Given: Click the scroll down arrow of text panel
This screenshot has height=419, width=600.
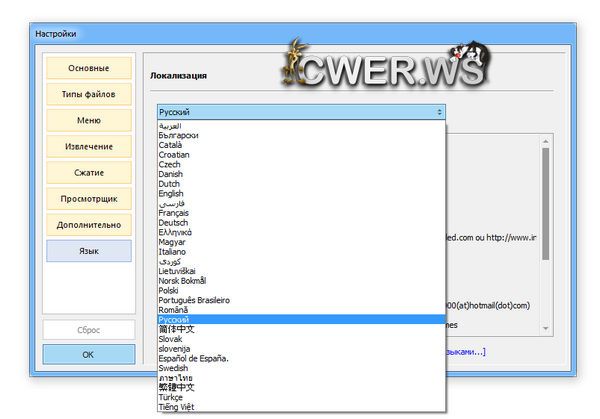Looking at the screenshot, I should pyautogui.click(x=545, y=328).
